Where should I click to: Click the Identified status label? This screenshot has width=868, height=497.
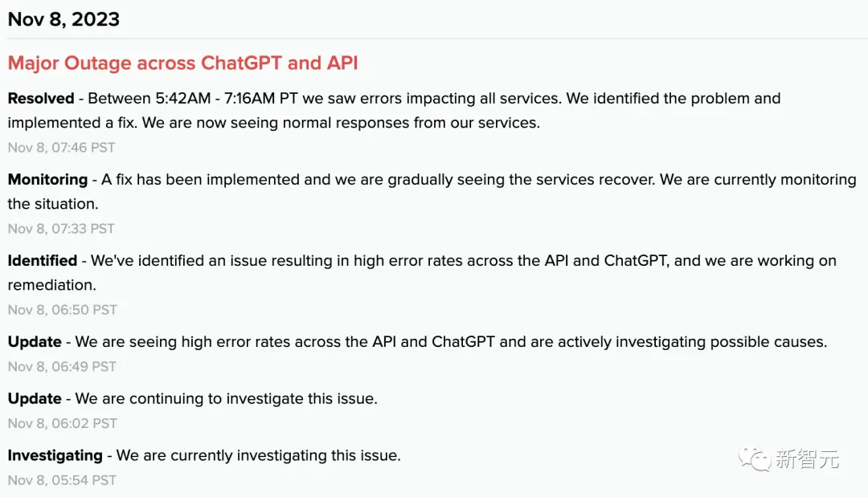coord(43,260)
